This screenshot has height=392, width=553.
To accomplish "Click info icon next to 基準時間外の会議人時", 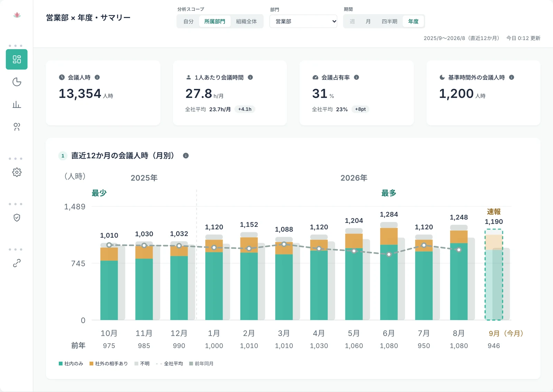I will [512, 77].
